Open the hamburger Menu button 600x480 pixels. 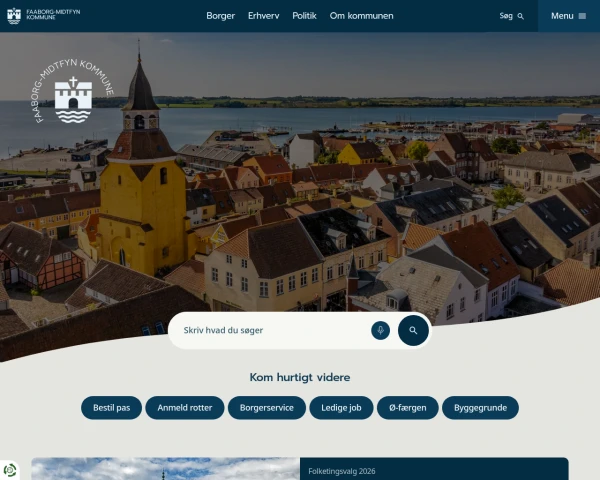click(568, 16)
